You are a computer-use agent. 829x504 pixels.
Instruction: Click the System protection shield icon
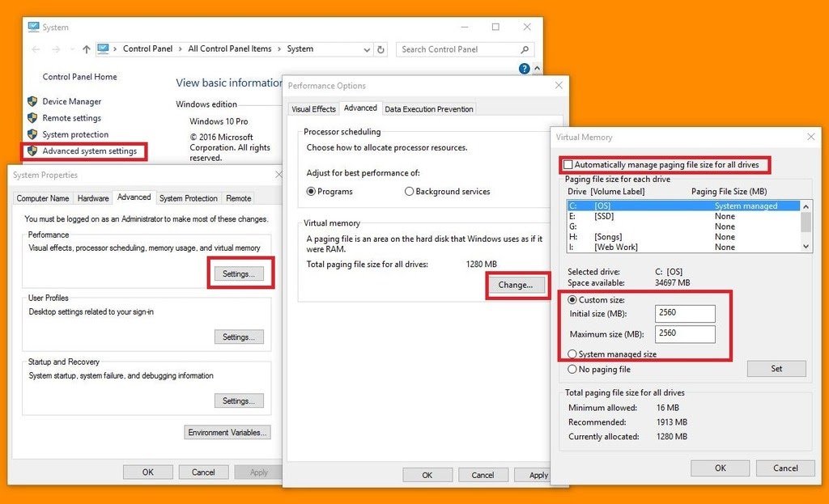tap(32, 134)
